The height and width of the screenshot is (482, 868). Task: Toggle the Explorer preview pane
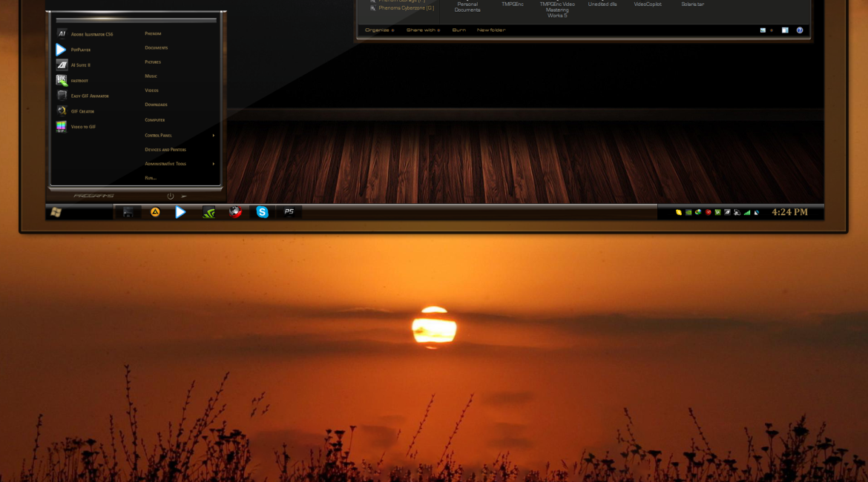[x=785, y=30]
